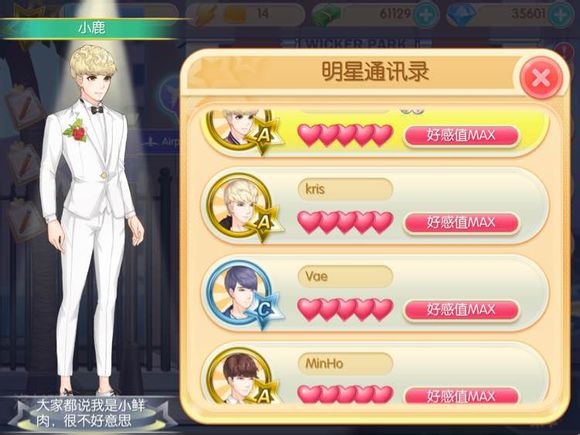Image resolution: width=580 pixels, height=435 pixels.
Task: Tap kris's five-heart affection meter
Action: (x=345, y=223)
